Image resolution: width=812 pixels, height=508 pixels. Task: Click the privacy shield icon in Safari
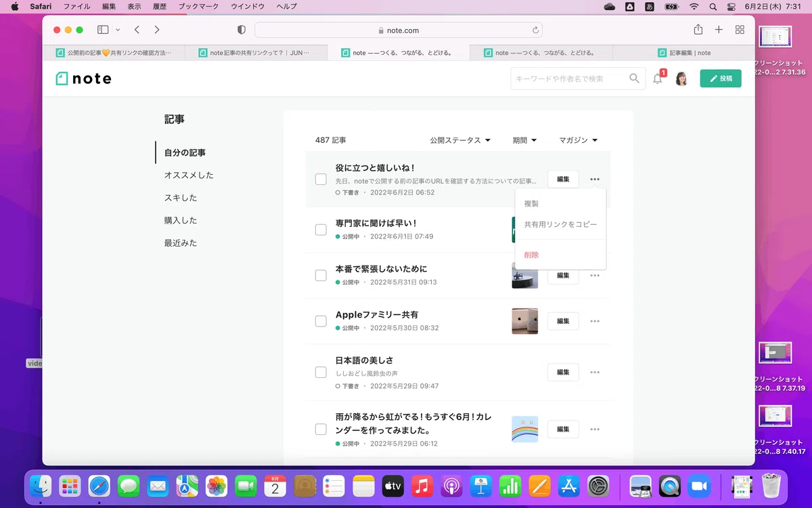click(242, 30)
